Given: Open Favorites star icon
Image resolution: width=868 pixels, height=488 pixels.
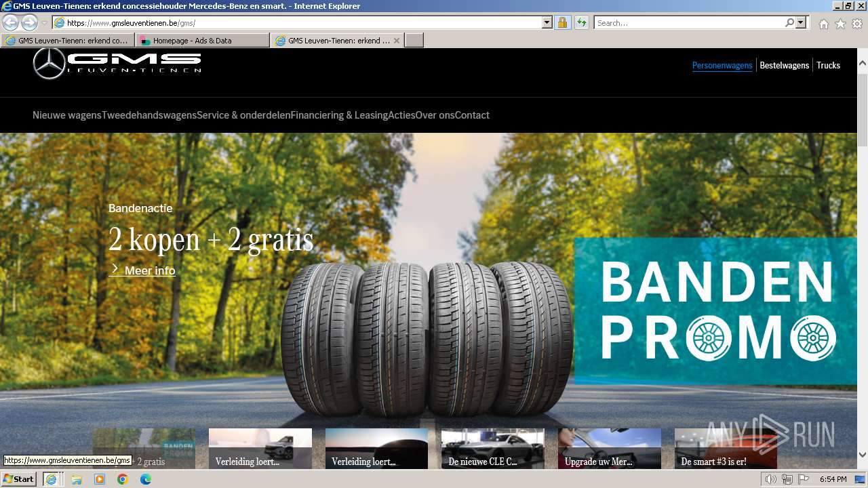Looking at the screenshot, I should pyautogui.click(x=840, y=24).
